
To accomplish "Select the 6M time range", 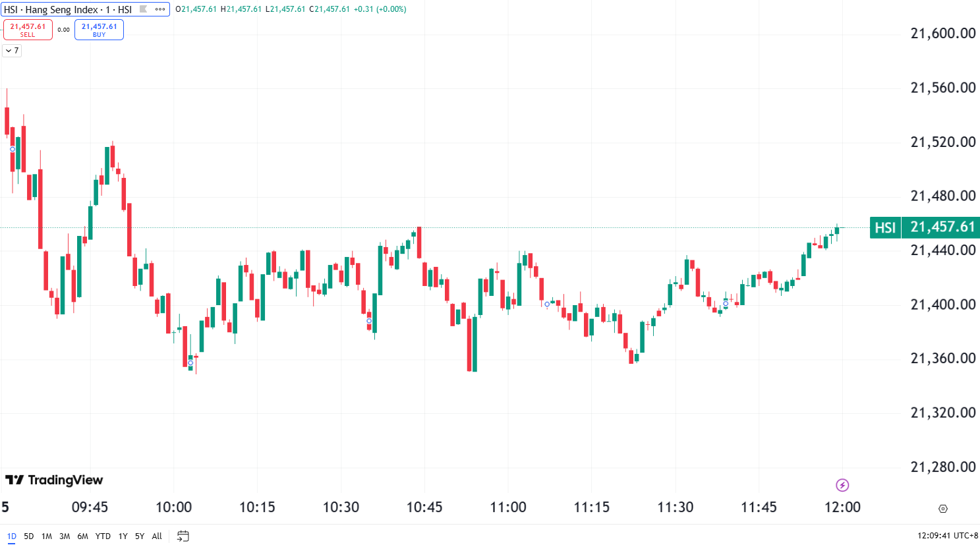I will tap(82, 536).
